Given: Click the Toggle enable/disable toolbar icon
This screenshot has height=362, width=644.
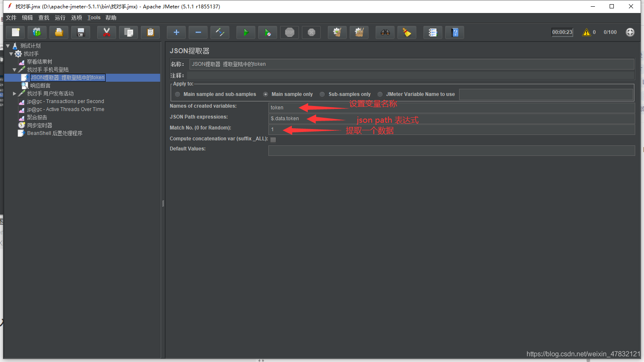Looking at the screenshot, I should [x=220, y=32].
